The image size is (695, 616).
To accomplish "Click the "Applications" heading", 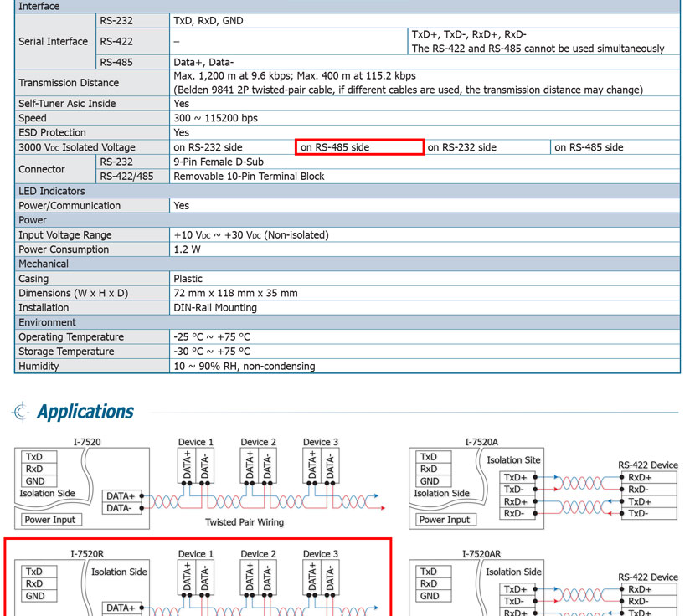I will pos(85,412).
